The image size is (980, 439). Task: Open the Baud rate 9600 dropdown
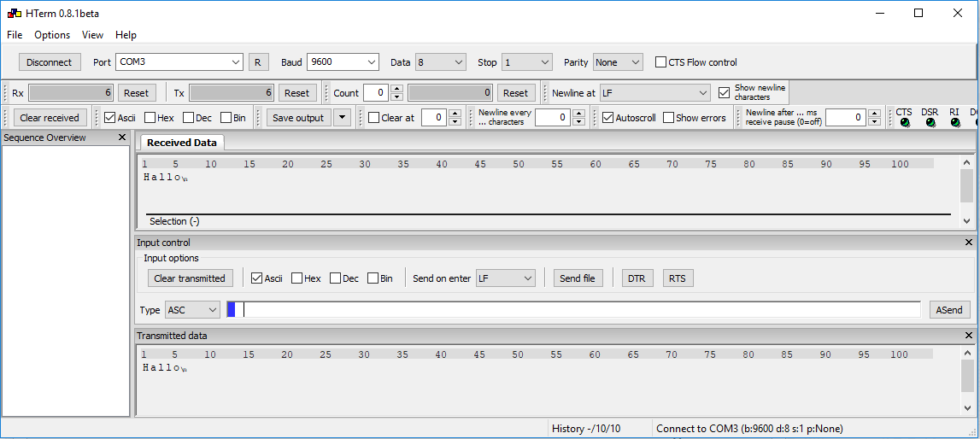(343, 62)
